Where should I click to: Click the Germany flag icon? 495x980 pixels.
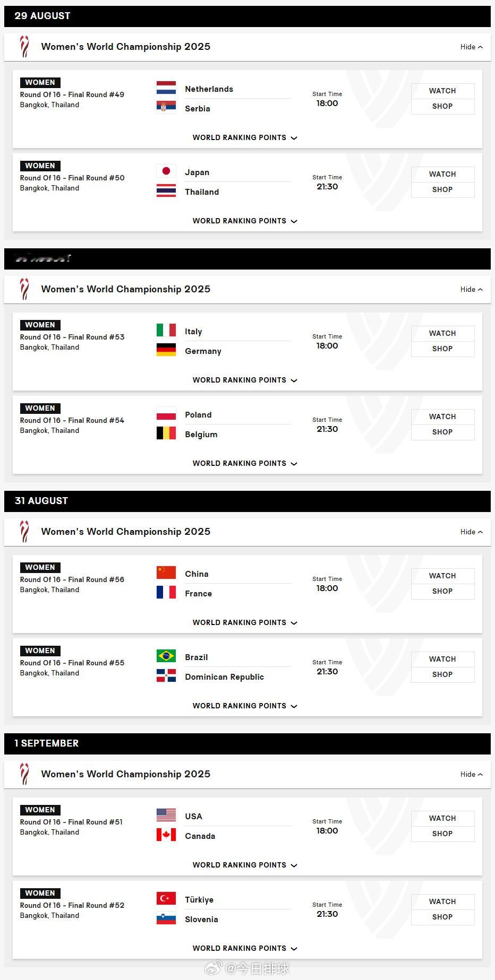pyautogui.click(x=166, y=350)
